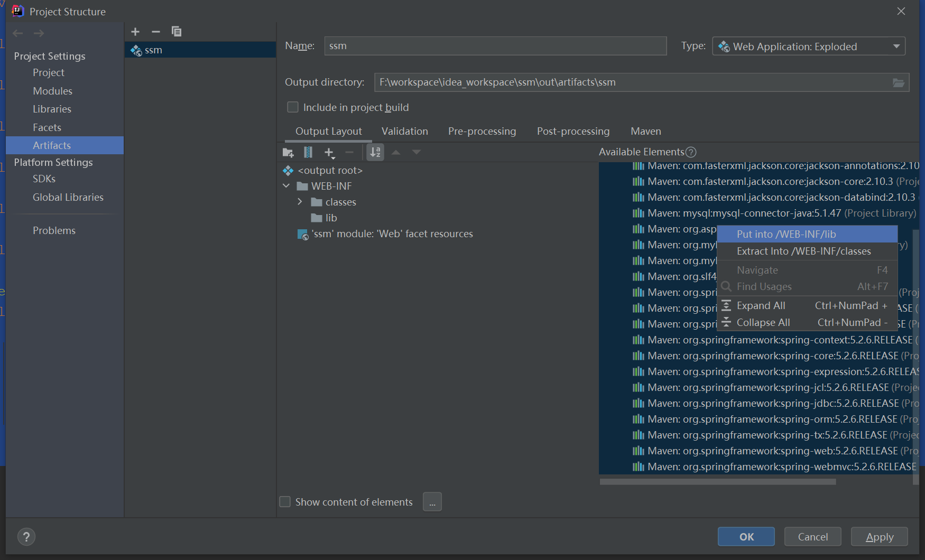Click the Remove artifact minus icon

(155, 32)
